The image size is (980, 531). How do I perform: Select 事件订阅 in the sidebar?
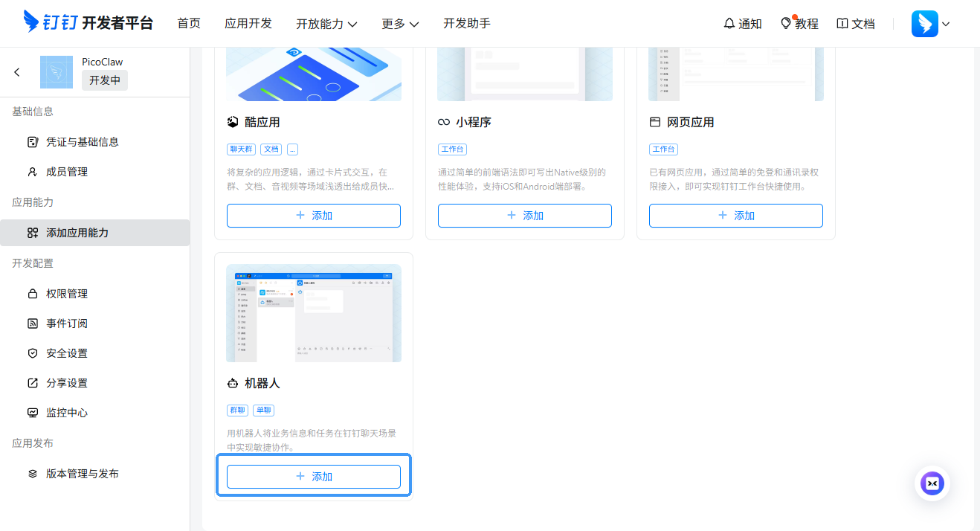[67, 324]
